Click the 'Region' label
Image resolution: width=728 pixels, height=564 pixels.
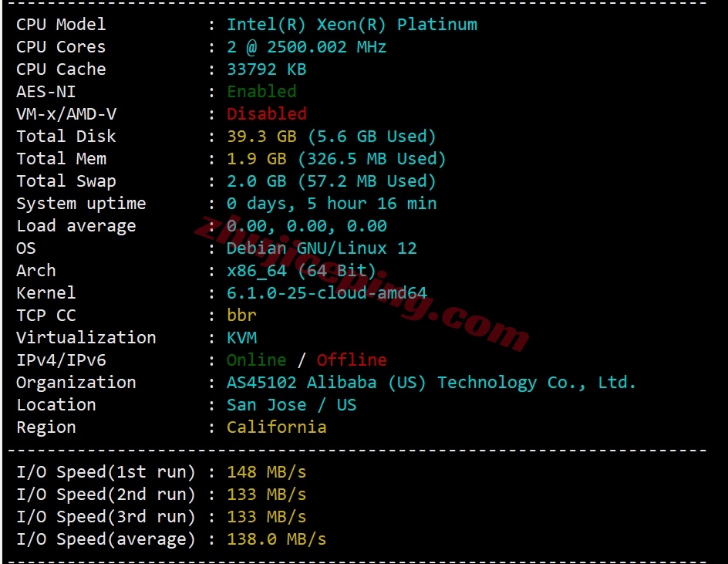46,427
